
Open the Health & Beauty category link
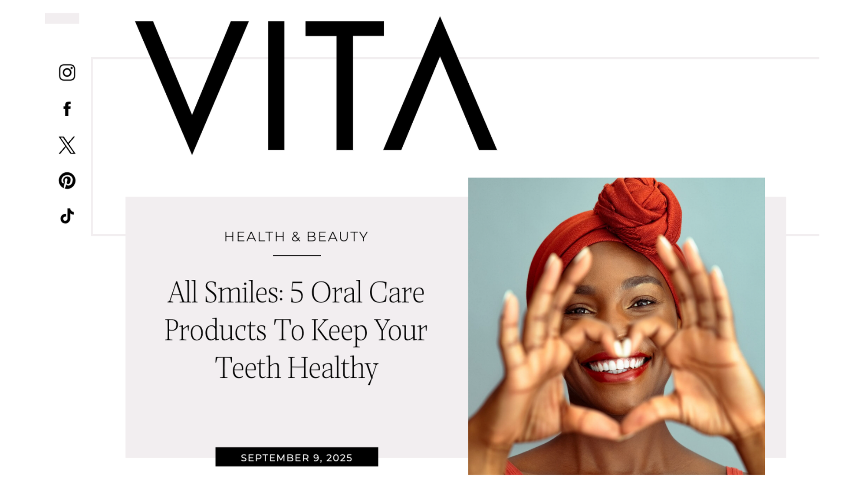296,237
